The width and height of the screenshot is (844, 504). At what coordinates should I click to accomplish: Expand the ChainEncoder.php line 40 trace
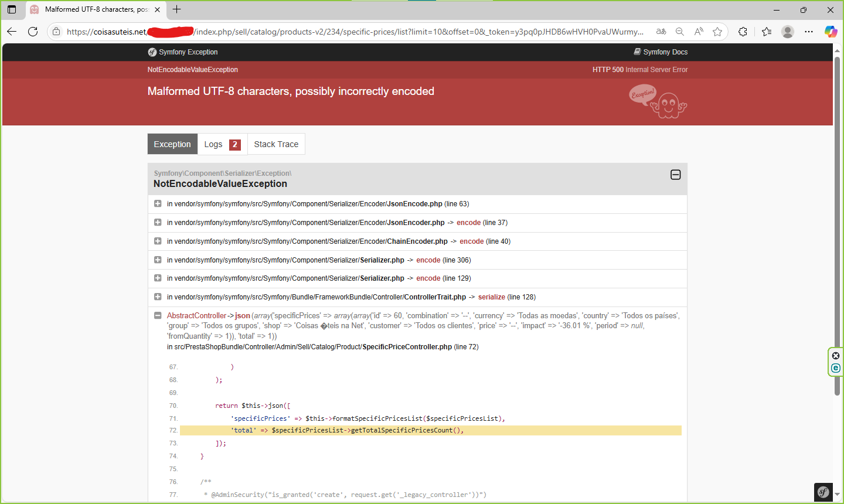(158, 241)
